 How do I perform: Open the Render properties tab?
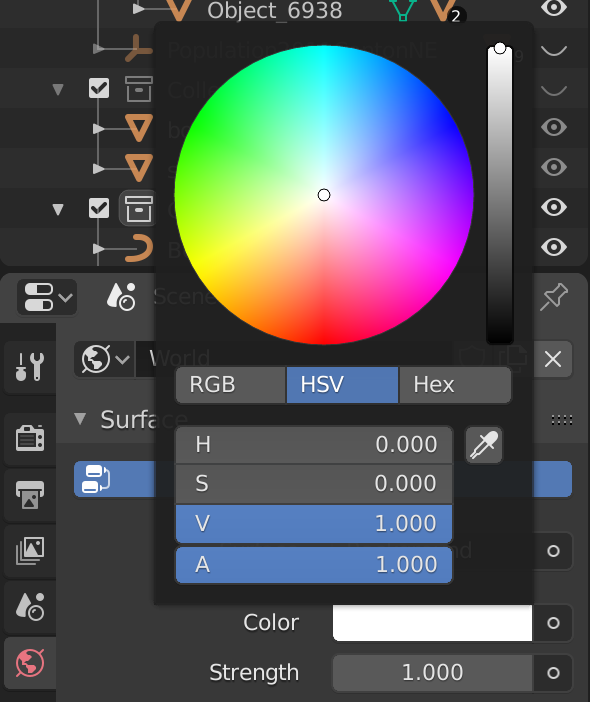tap(30, 438)
